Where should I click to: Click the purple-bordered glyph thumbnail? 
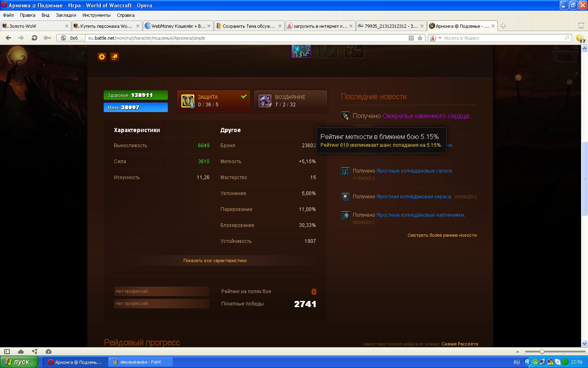(301, 51)
